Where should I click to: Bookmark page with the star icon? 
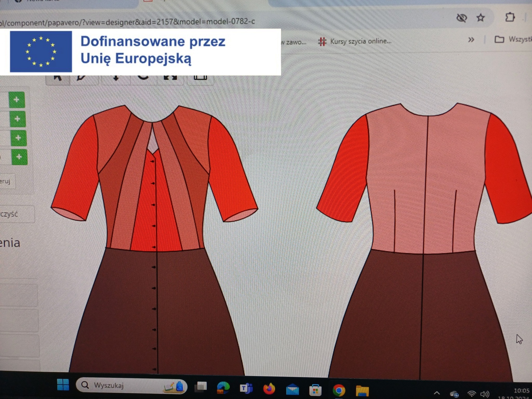click(481, 18)
